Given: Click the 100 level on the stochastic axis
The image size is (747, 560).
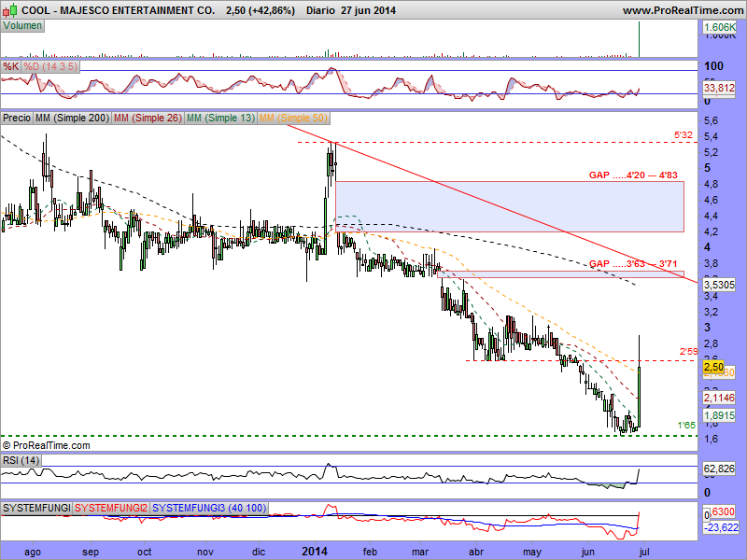Looking at the screenshot, I should (x=713, y=66).
